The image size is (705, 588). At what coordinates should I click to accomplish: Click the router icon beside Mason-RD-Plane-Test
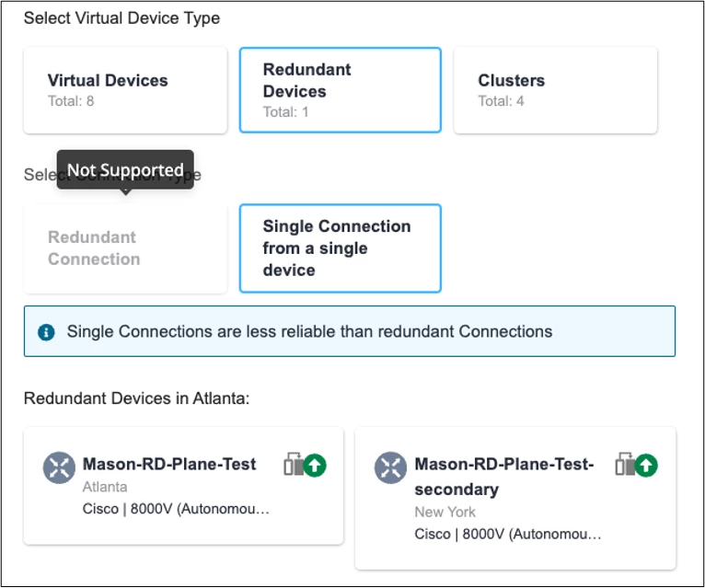(x=59, y=467)
